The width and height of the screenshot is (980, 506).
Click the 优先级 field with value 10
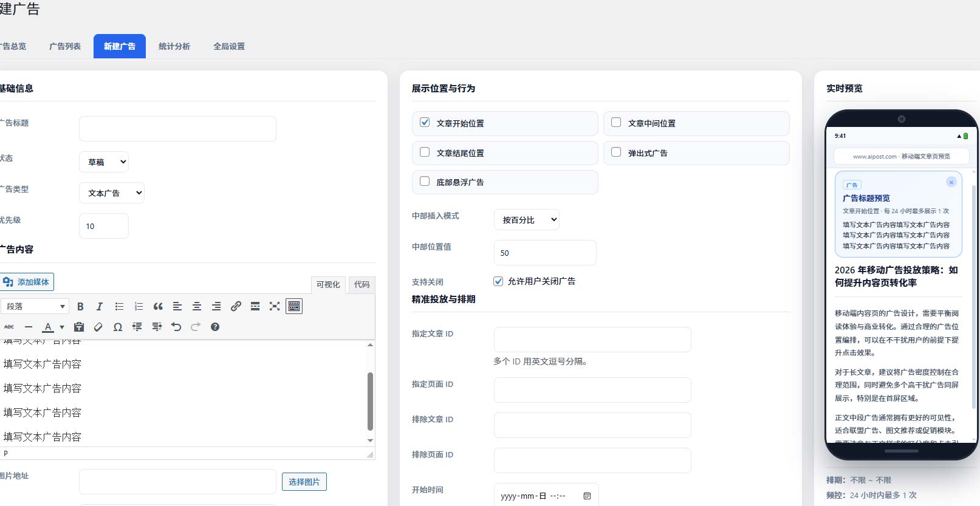[104, 226]
